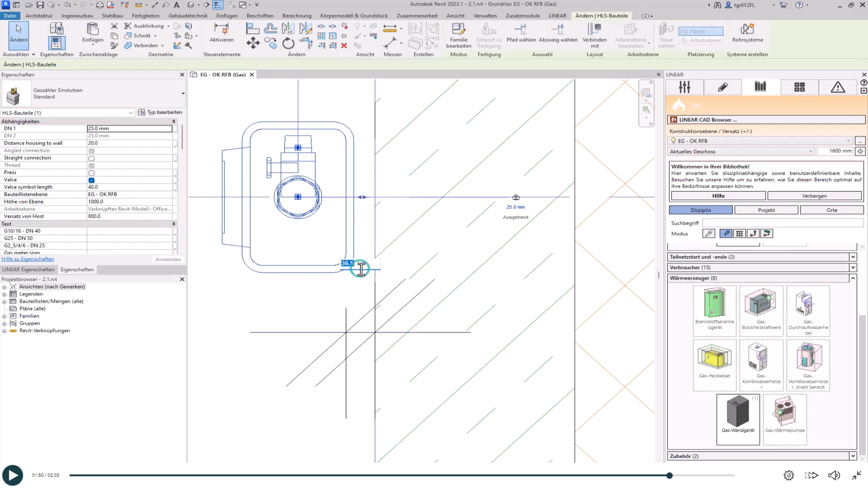
Task: Open the Aktuelles Geschoss dropdown
Action: click(810, 151)
